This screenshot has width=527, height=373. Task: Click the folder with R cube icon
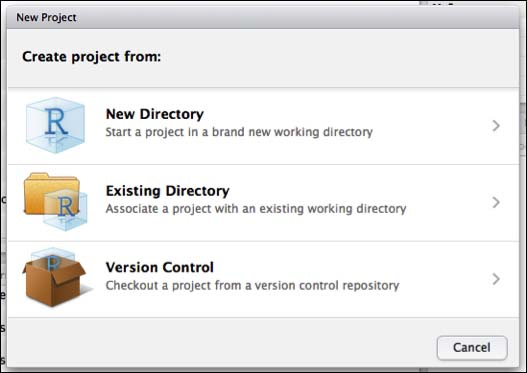(56, 202)
